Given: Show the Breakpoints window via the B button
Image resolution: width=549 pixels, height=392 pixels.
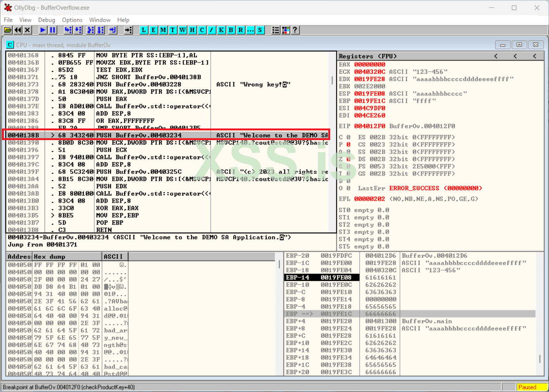Looking at the screenshot, I should 231,30.
